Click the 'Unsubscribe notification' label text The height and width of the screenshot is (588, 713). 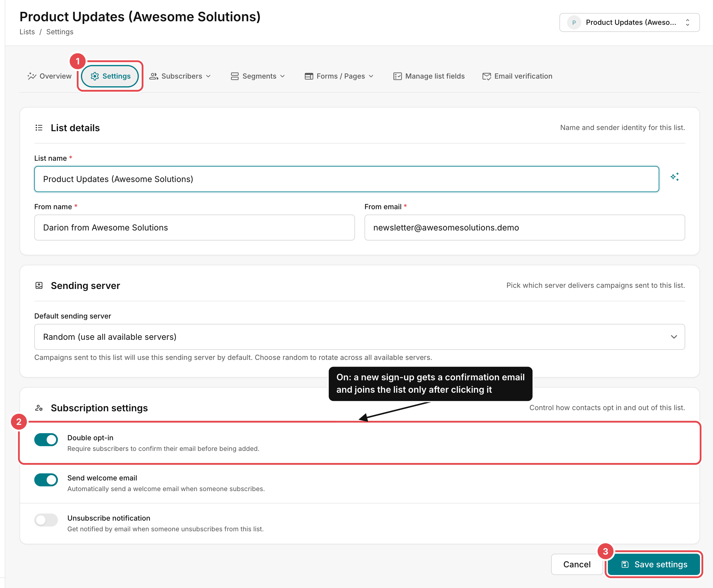109,518
